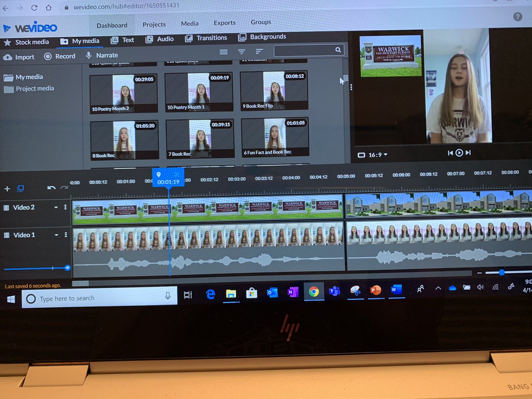
Task: Open PowerPoint from the taskbar
Action: tap(376, 290)
